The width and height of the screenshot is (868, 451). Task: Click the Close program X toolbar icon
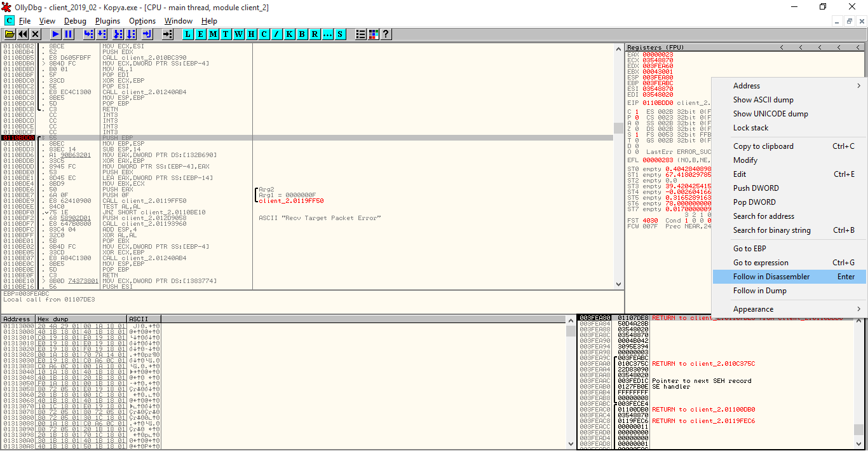tap(36, 34)
